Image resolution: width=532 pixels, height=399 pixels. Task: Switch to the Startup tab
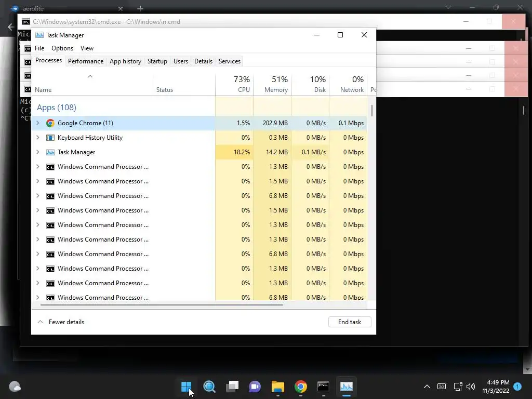(157, 61)
